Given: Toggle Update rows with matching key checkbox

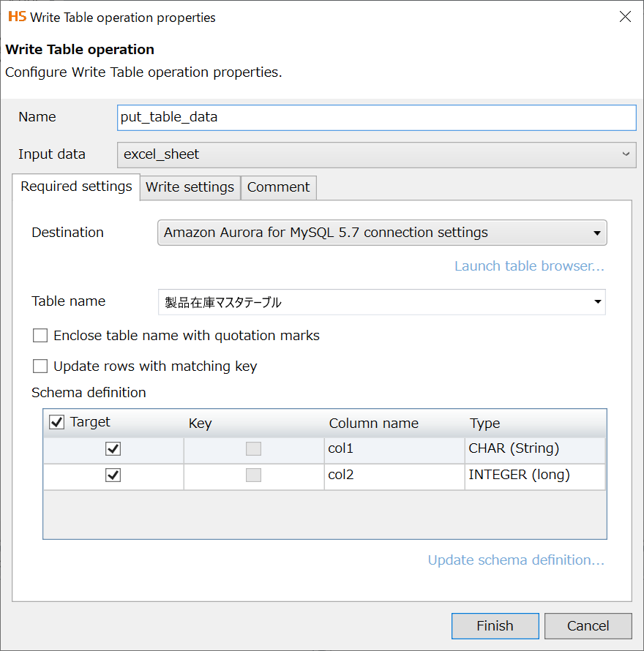Looking at the screenshot, I should 40,366.
